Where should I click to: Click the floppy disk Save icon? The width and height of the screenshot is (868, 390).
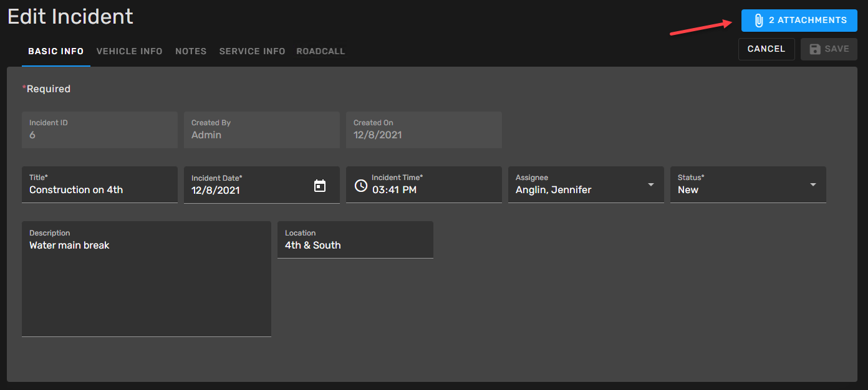(814, 49)
